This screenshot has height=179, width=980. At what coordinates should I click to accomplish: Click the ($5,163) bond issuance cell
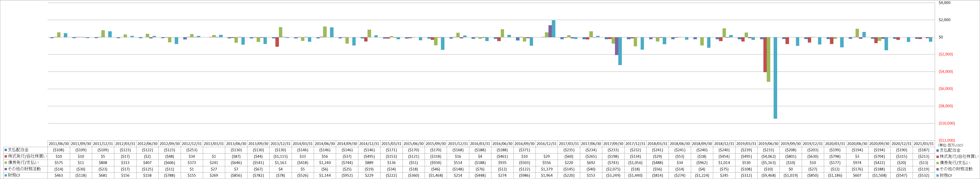click(x=768, y=163)
